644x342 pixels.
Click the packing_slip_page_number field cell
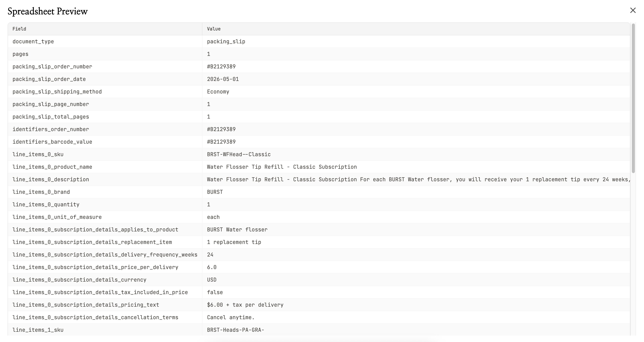pyautogui.click(x=105, y=104)
